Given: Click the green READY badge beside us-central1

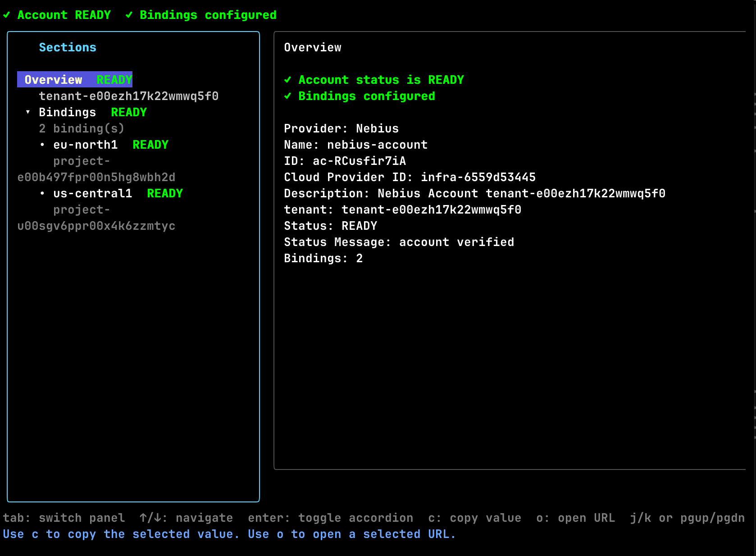Looking at the screenshot, I should click(x=164, y=194).
